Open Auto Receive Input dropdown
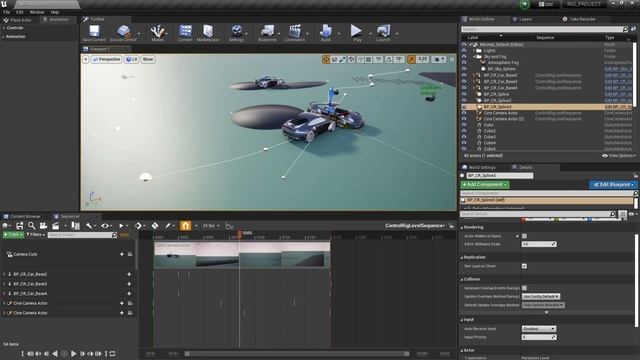Screen dimensions: 640x360 click(x=539, y=329)
